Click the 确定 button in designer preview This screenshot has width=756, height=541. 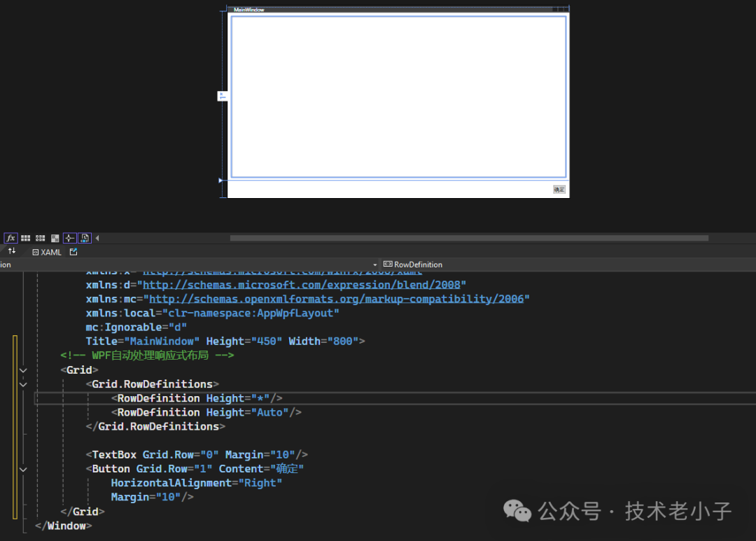point(559,190)
